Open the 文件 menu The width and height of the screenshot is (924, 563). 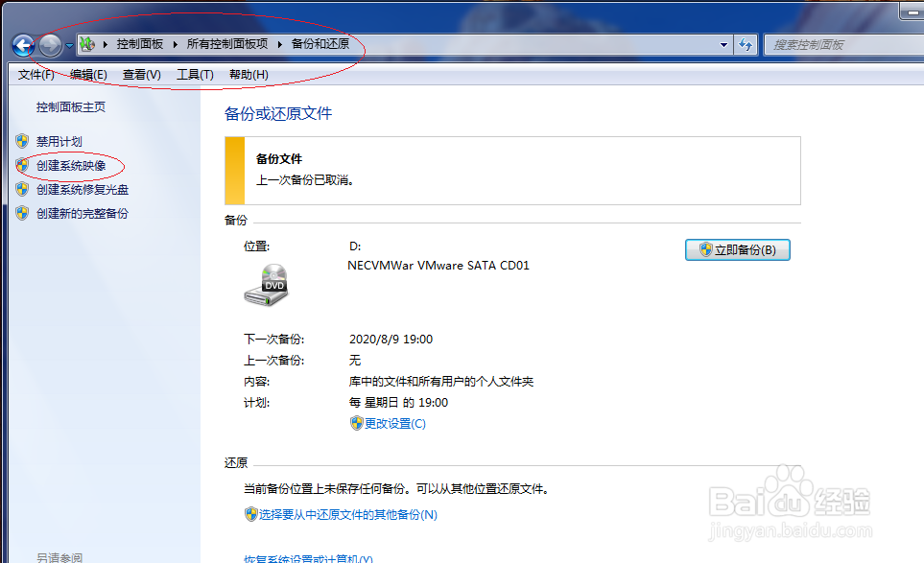[35, 74]
